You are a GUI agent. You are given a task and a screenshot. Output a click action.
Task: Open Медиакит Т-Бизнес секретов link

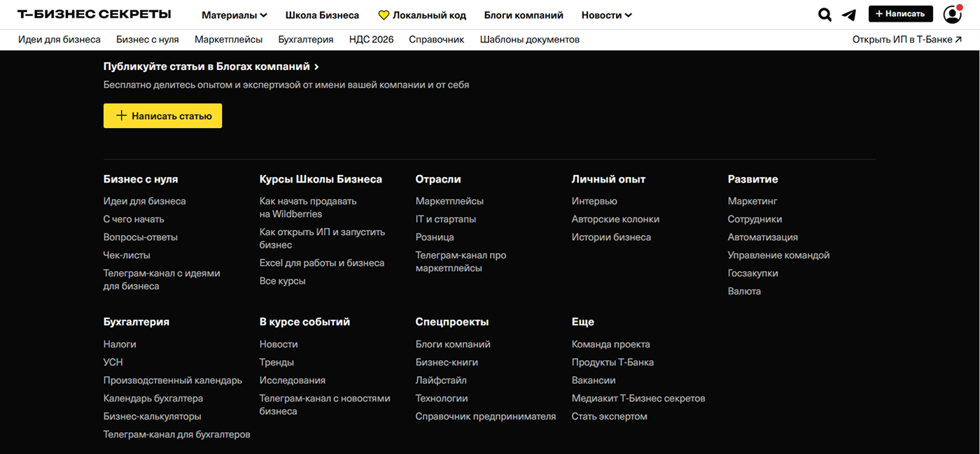(638, 399)
